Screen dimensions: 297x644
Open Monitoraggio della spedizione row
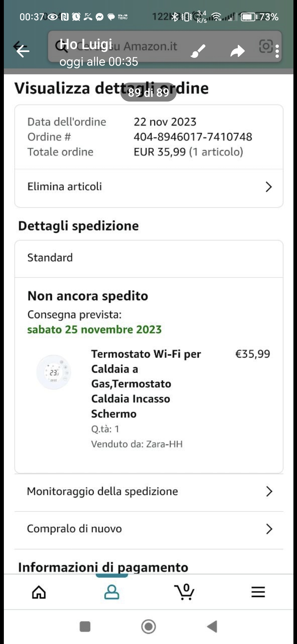(x=149, y=492)
